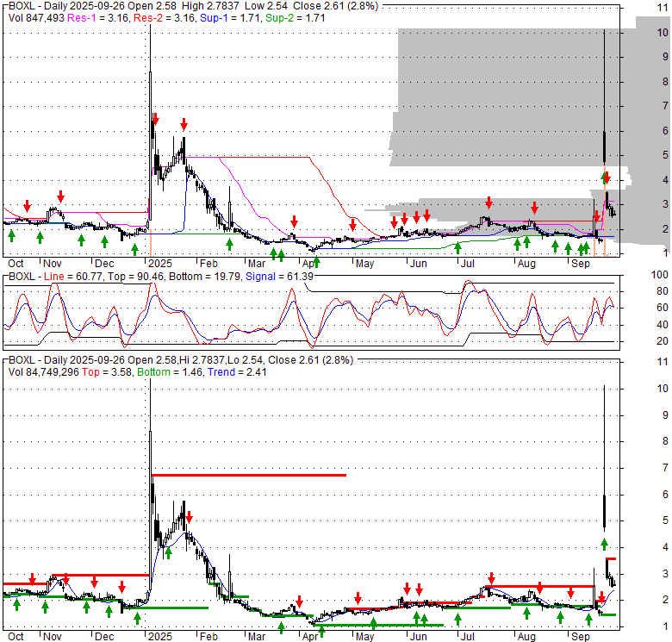Screen dimensions: 672x642
Task: Click the long red resistance line near 6.8 in the lower chart
Action: point(249,476)
